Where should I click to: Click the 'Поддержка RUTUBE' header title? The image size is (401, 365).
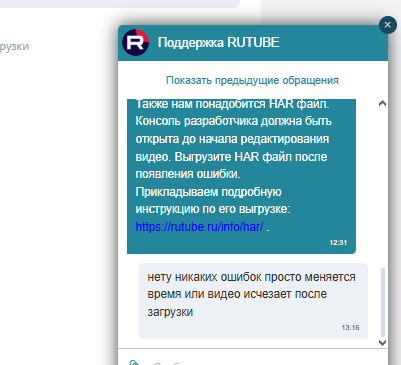tap(218, 43)
